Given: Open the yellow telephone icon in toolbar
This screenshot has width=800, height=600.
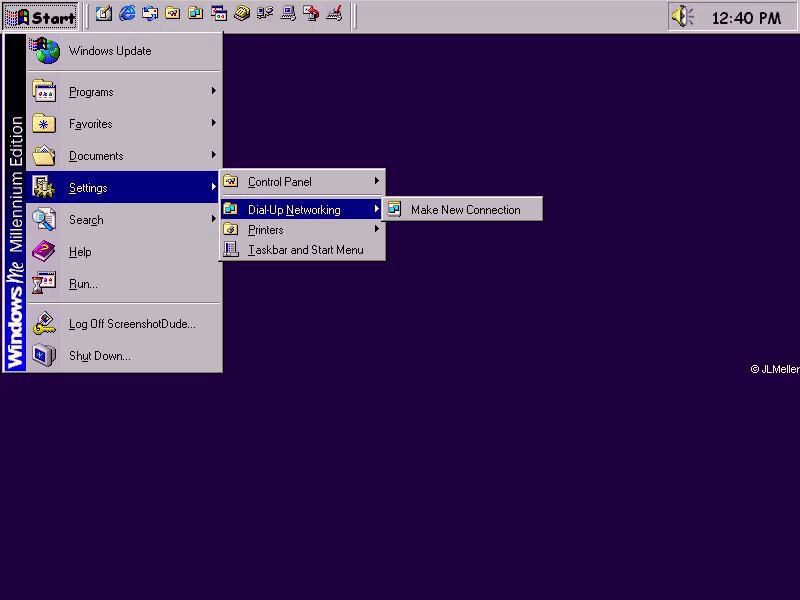Looking at the screenshot, I should pyautogui.click(x=242, y=14).
